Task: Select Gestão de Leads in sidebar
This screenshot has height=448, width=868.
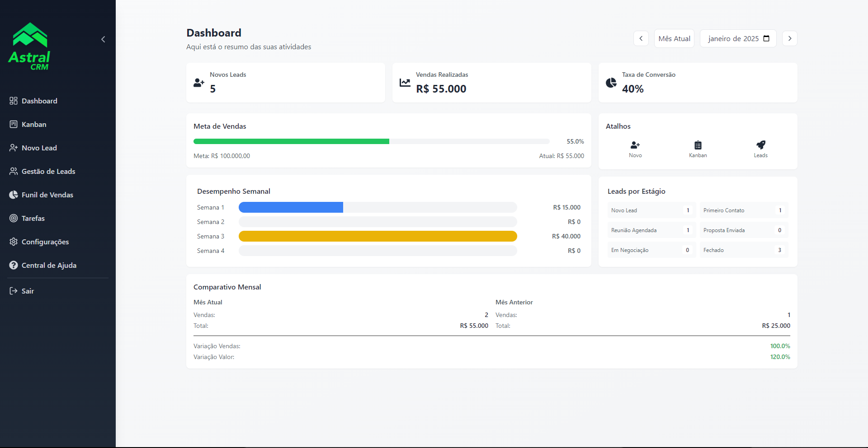Action: (x=48, y=171)
